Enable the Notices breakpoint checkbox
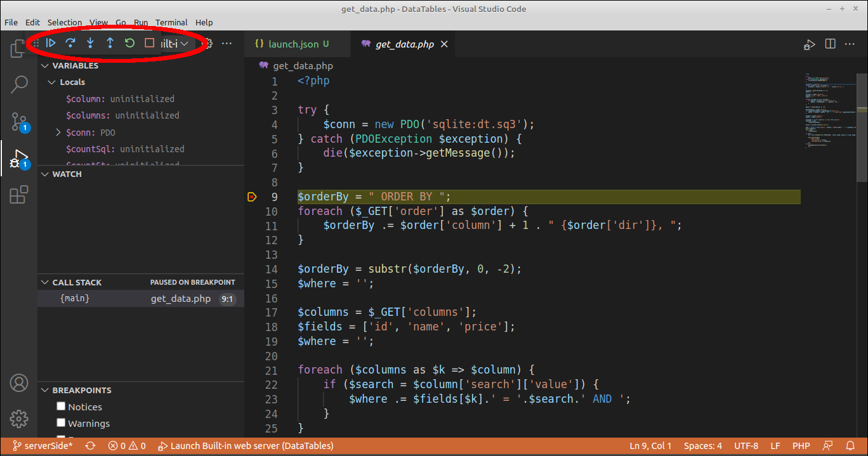The height and width of the screenshot is (456, 868). pos(61,406)
